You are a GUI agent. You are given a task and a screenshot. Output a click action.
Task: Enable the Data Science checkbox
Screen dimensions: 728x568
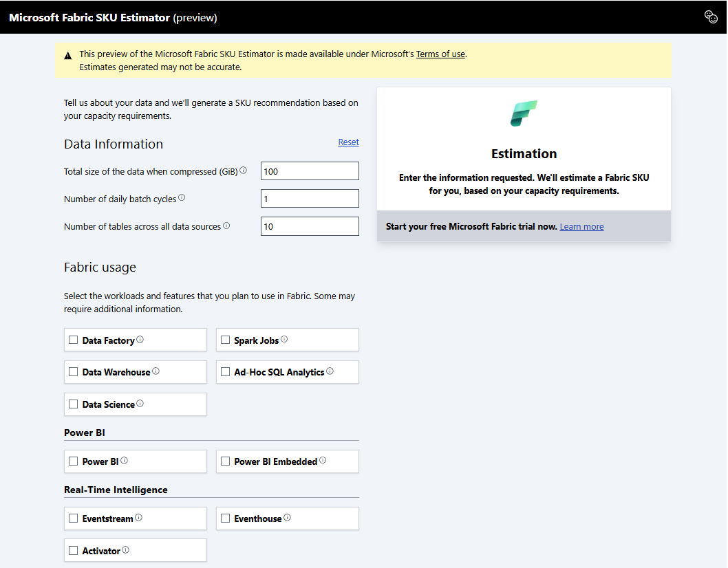click(x=74, y=404)
